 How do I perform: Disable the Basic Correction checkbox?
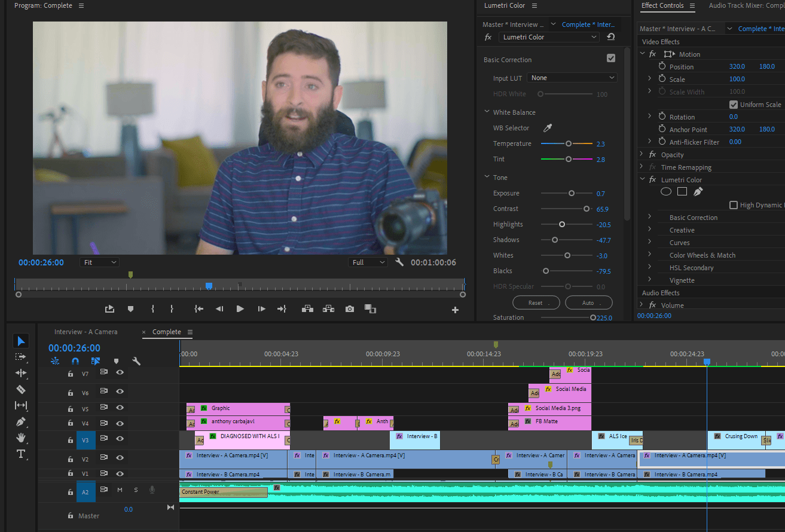pyautogui.click(x=610, y=59)
